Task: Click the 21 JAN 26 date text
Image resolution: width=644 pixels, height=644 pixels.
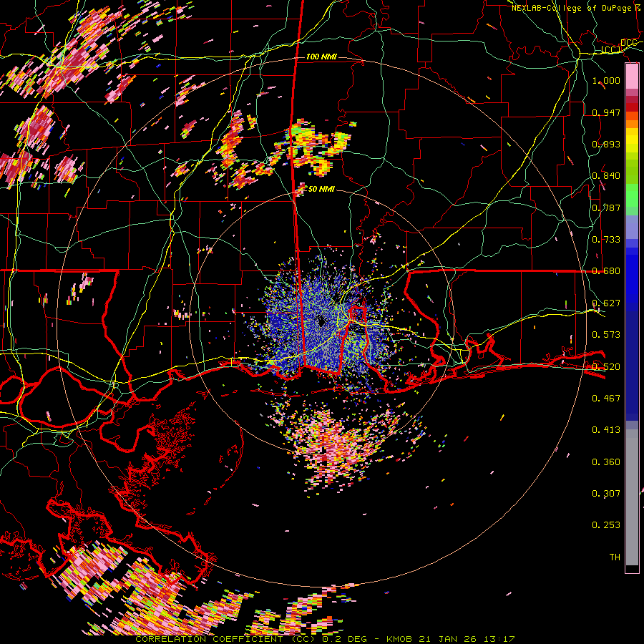Action: pyautogui.click(x=448, y=639)
